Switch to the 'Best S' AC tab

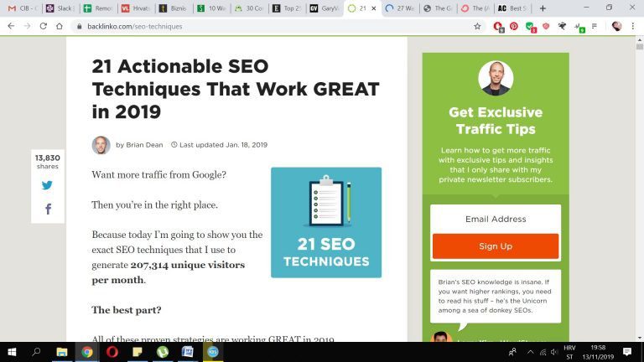tap(513, 8)
